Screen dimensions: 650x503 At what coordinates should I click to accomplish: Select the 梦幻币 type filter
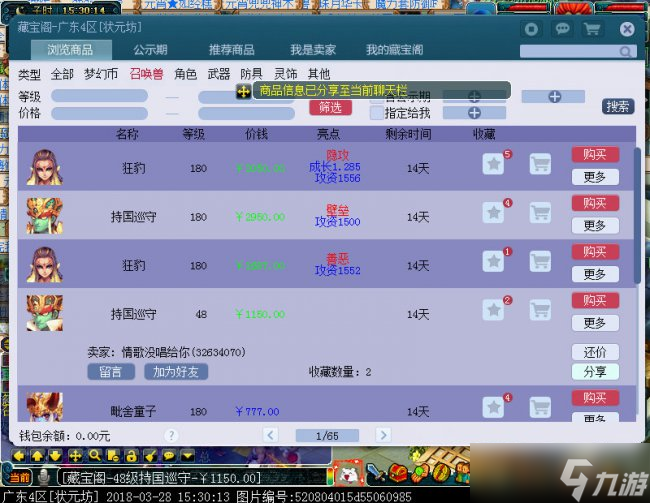click(101, 74)
